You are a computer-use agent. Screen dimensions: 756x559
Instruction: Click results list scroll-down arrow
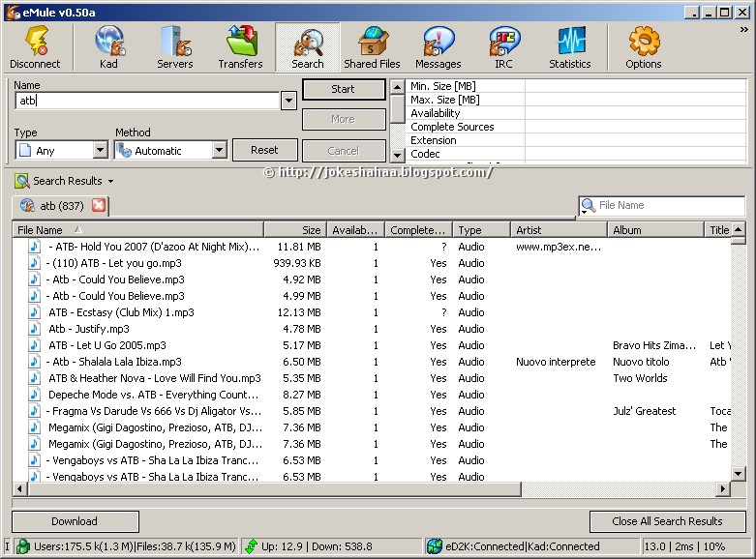(739, 473)
